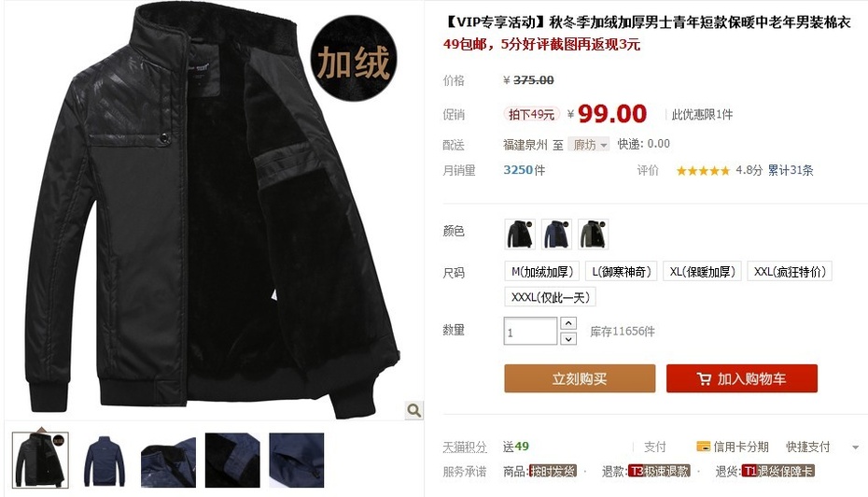This screenshot has width=868, height=497.
Task: Decrease quantity with down arrow
Action: pyautogui.click(x=568, y=338)
